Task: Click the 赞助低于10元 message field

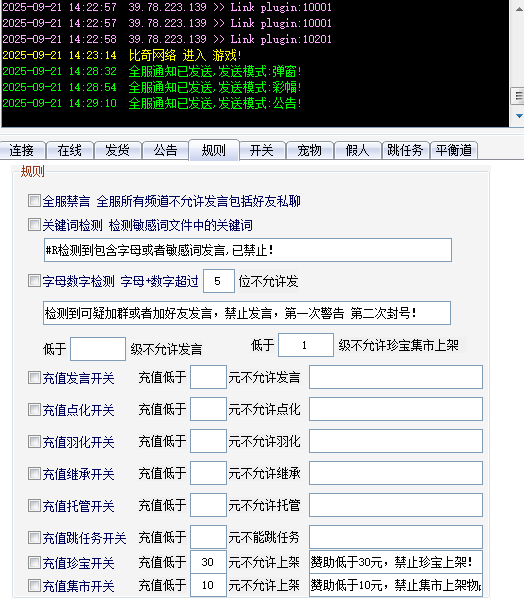Action: point(396,585)
